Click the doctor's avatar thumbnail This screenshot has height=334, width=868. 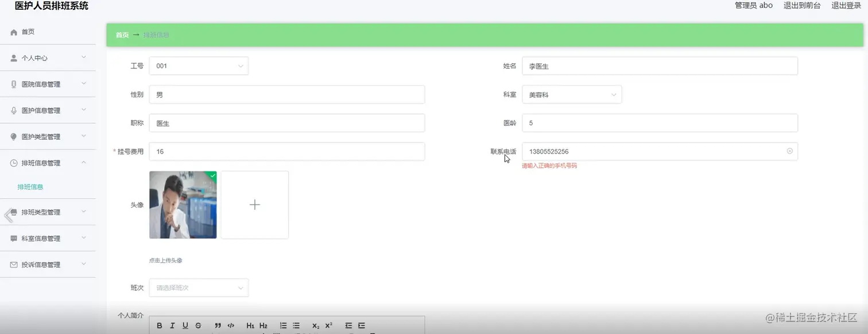pos(183,205)
